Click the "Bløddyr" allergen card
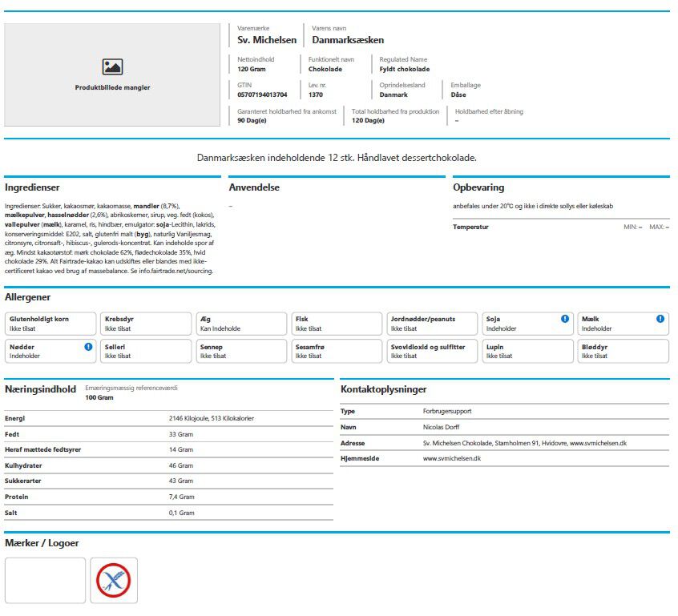This screenshot has width=678, height=616. click(x=623, y=352)
